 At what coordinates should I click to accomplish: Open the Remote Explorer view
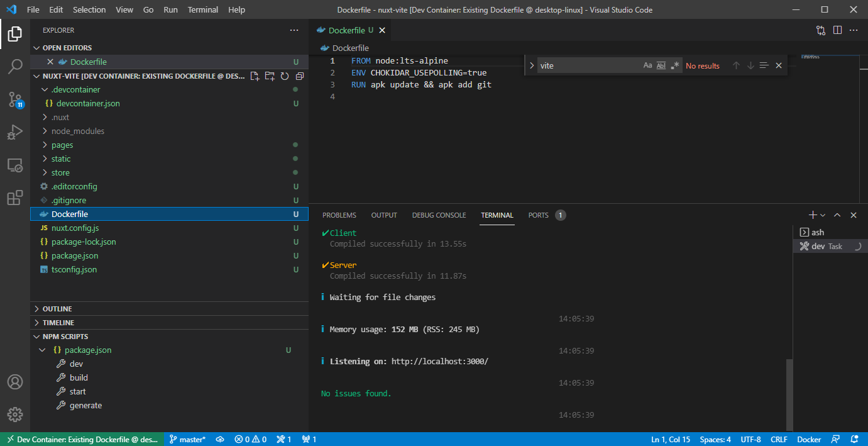(x=15, y=165)
